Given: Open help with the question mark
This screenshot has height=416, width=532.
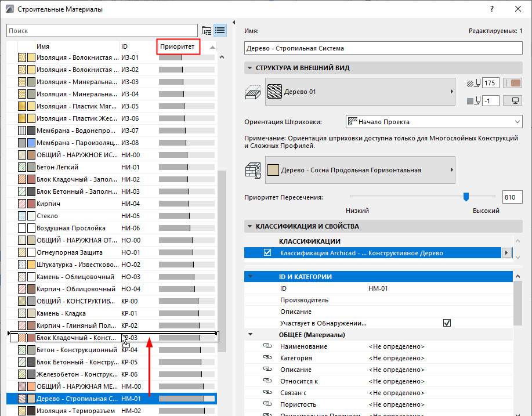Looking at the screenshot, I should tap(491, 9).
